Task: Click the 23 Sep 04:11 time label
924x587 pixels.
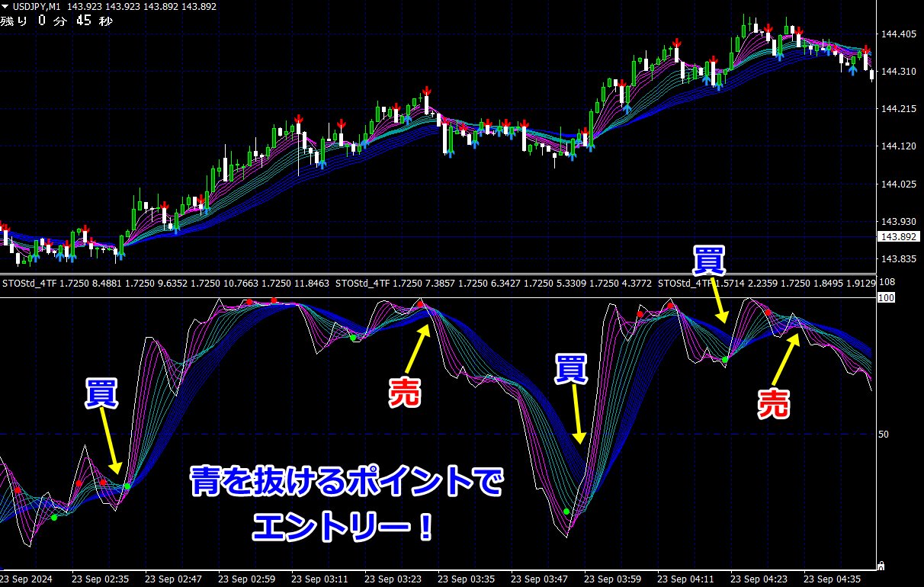Action: coord(686,579)
